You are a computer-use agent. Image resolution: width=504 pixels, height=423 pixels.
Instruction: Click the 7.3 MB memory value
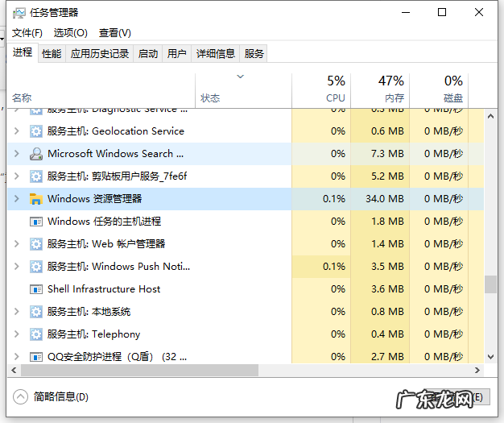tap(387, 154)
